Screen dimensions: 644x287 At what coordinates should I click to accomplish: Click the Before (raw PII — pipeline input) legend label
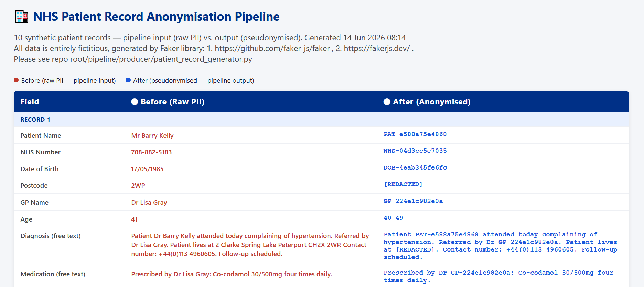[68, 80]
